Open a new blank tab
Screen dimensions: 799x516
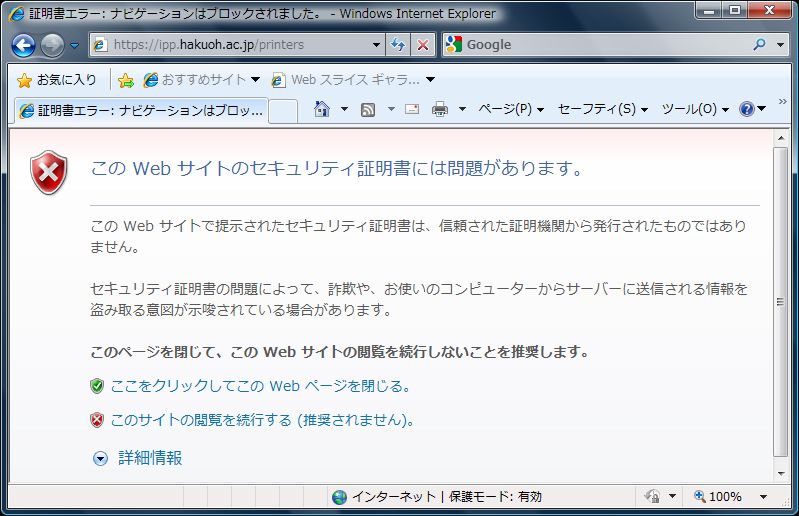(x=283, y=111)
